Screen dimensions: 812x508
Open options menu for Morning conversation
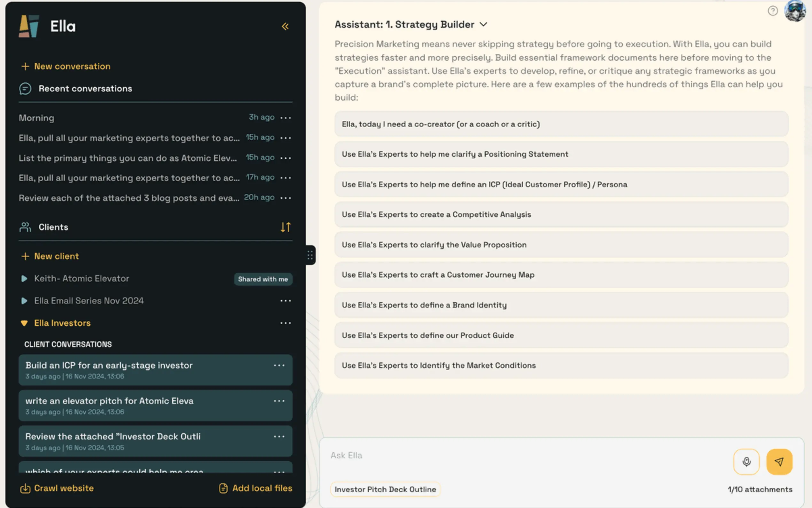pos(285,118)
